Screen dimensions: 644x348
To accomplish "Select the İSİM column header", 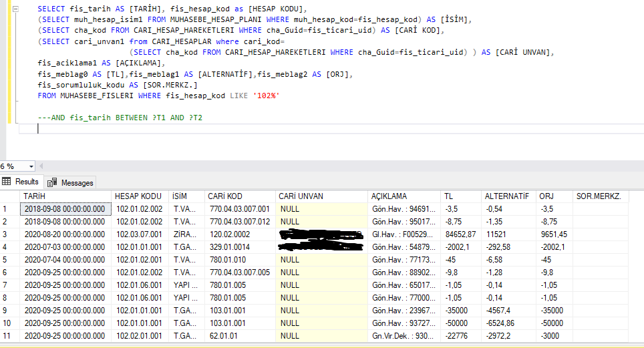I will click(186, 196).
